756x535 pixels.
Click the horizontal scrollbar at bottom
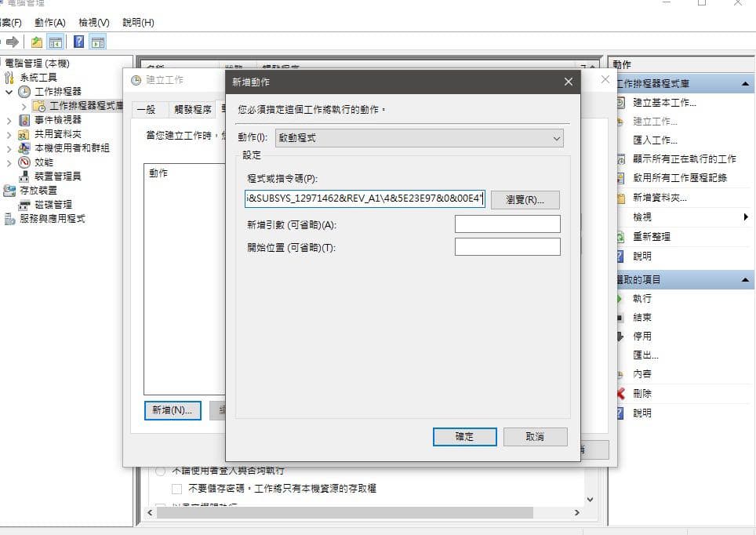click(364, 512)
